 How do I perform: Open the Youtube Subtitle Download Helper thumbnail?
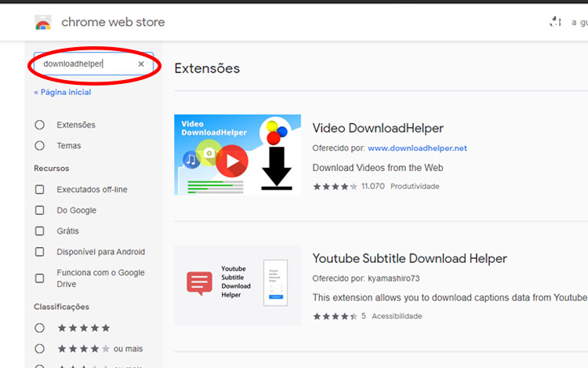[238, 285]
